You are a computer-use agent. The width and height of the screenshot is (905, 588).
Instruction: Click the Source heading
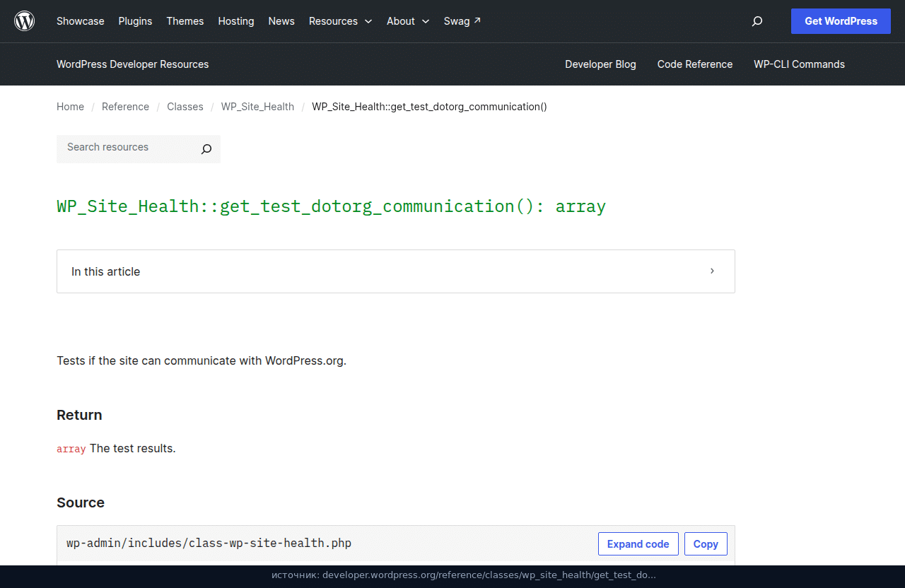click(81, 502)
